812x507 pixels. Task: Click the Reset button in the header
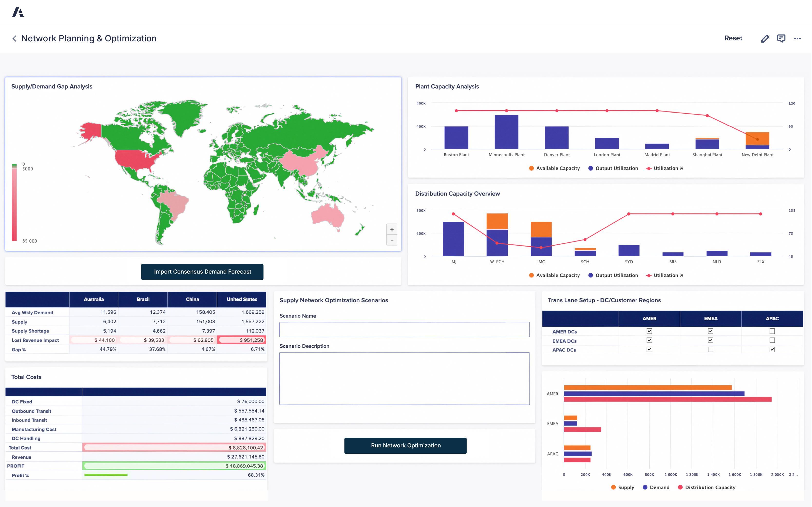coord(734,38)
